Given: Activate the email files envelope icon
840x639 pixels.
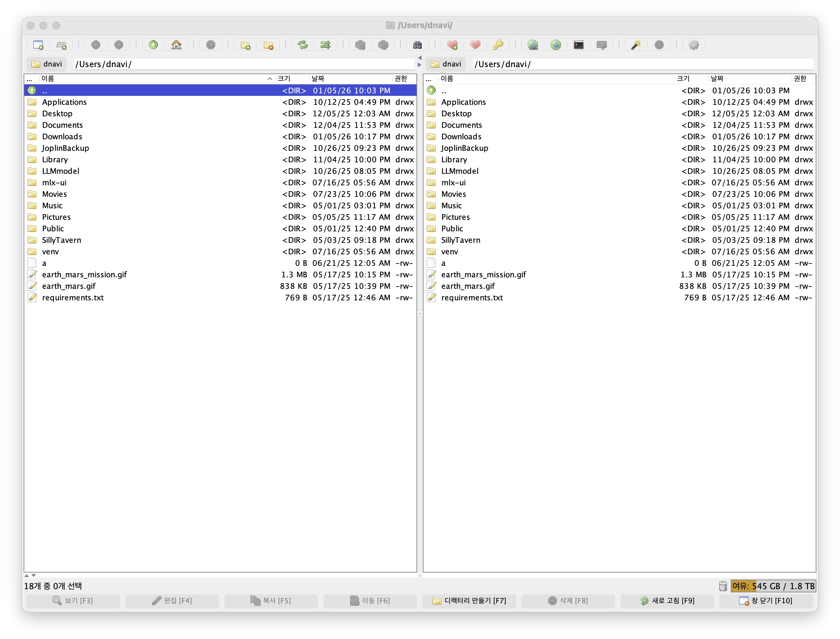Looking at the screenshot, I should click(x=601, y=44).
